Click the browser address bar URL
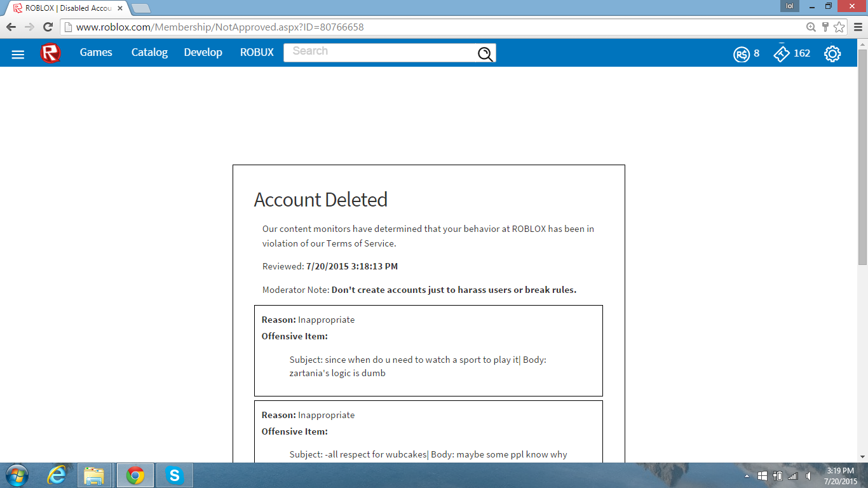 [220, 27]
